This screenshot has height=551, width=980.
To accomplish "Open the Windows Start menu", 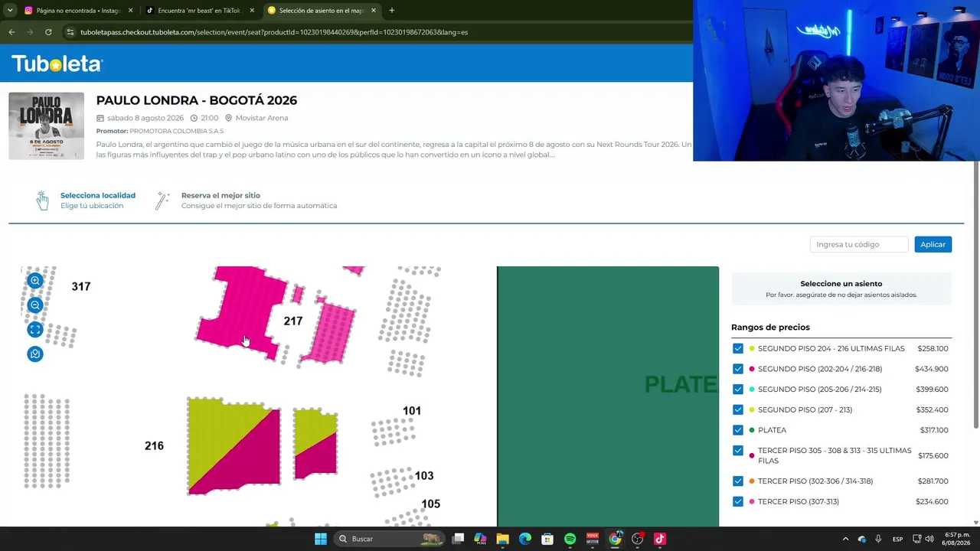I will (x=321, y=539).
